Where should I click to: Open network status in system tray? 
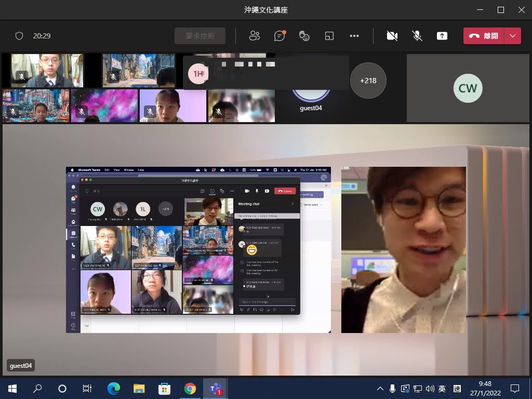coord(418,389)
